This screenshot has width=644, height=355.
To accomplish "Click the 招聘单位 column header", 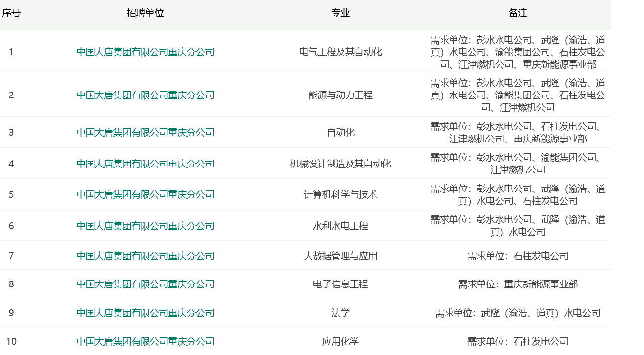I will pyautogui.click(x=145, y=13).
